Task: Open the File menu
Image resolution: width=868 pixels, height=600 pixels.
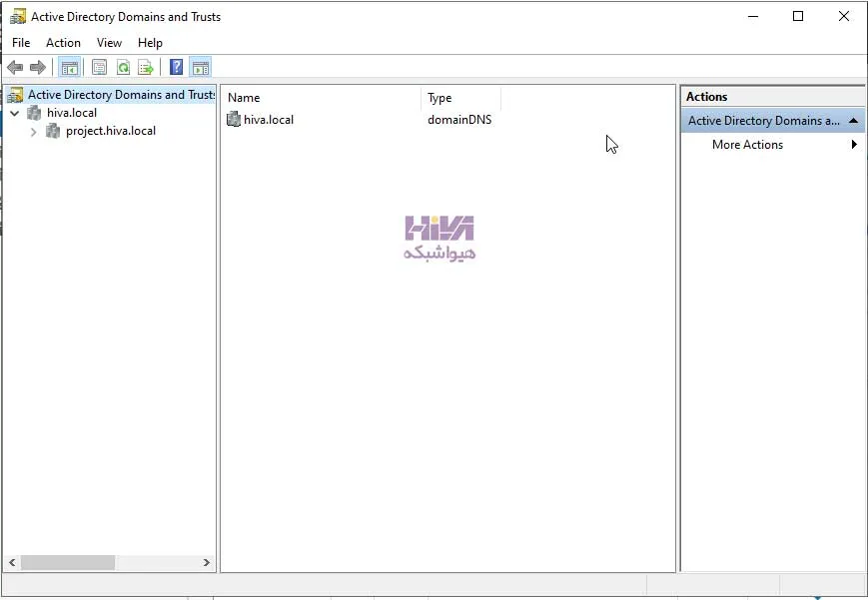Action: pos(21,43)
